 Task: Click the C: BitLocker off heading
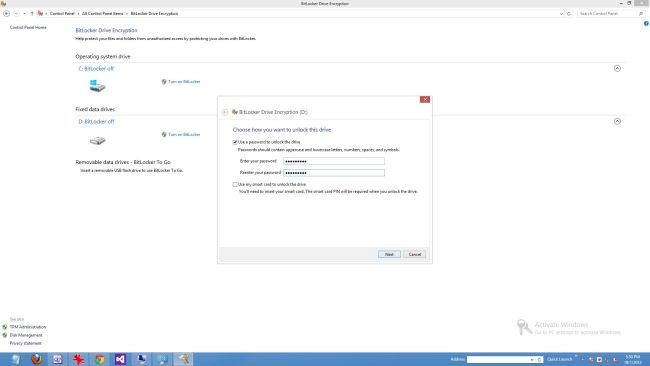[x=96, y=69]
